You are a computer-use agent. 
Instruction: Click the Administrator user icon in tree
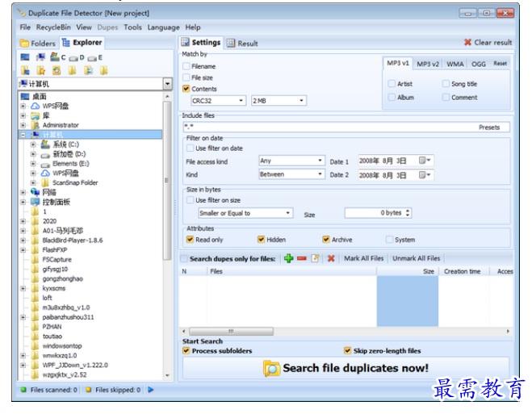click(x=36, y=125)
